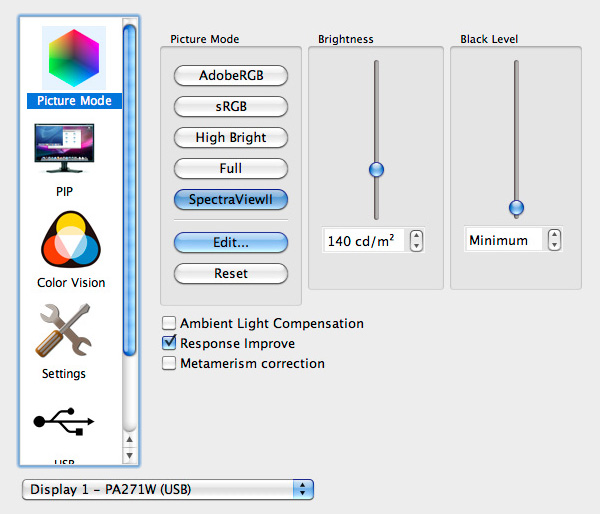Uncheck the Response Improve checkbox
This screenshot has width=600, height=514.
click(x=169, y=343)
